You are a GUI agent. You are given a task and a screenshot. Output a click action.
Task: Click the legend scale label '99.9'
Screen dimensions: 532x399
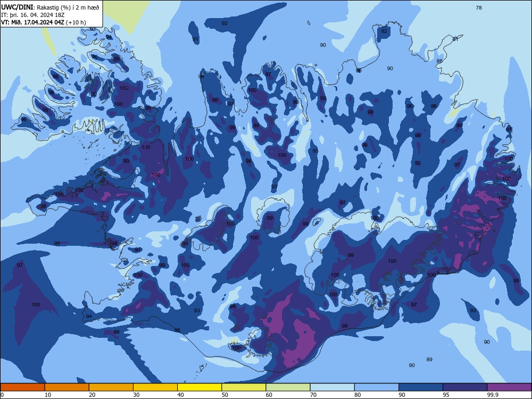[493, 395]
